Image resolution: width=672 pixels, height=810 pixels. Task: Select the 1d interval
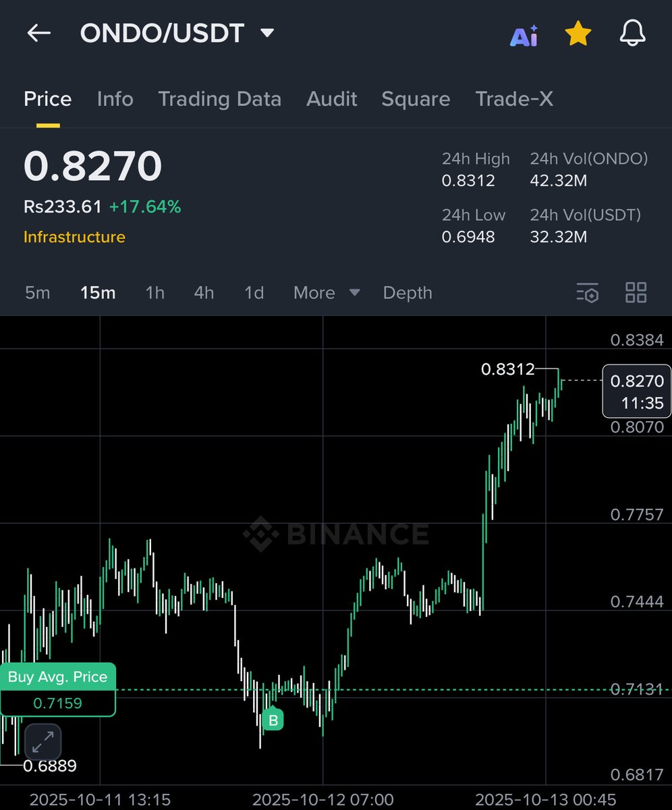254,293
